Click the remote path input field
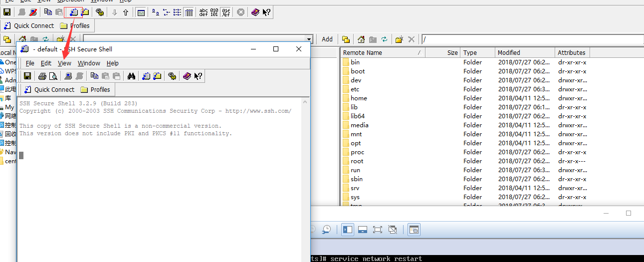This screenshot has width=644, height=262. pyautogui.click(x=532, y=39)
